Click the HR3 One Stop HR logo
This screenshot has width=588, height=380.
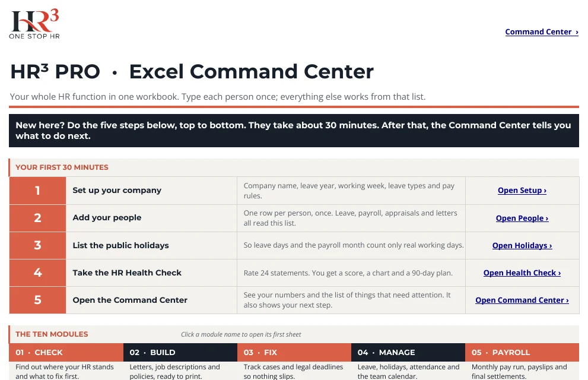[x=34, y=24]
